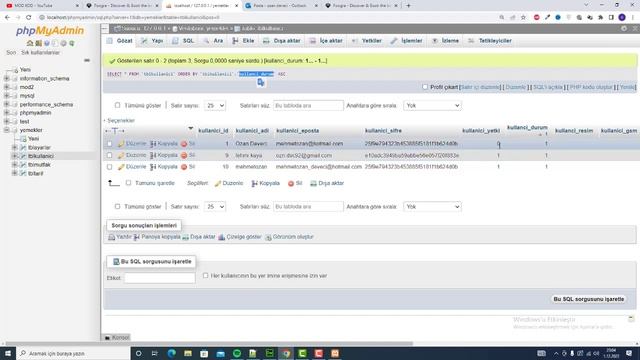Viewport: 640px width, 360px height.
Task: Open the Dışa aktar tab
Action: tap(282, 41)
